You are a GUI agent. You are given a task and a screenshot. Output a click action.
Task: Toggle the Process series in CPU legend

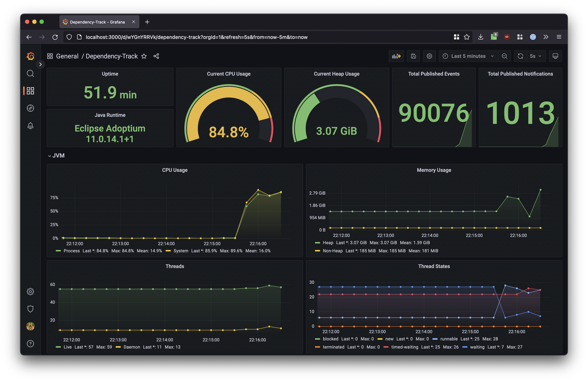(x=72, y=251)
